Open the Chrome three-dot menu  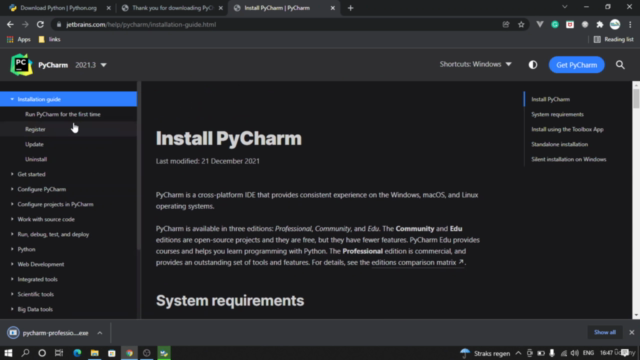coord(630,24)
